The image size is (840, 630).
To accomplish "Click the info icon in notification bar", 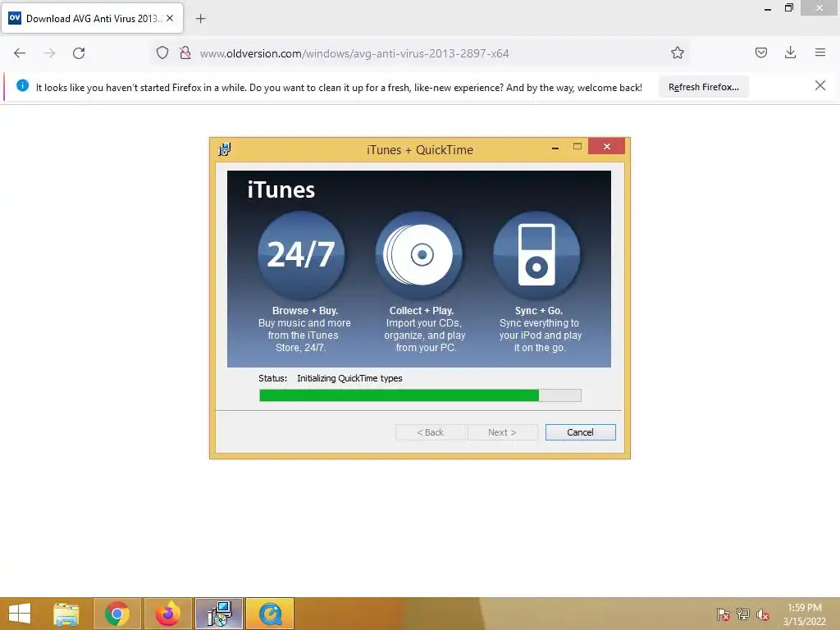I will (x=22, y=85).
